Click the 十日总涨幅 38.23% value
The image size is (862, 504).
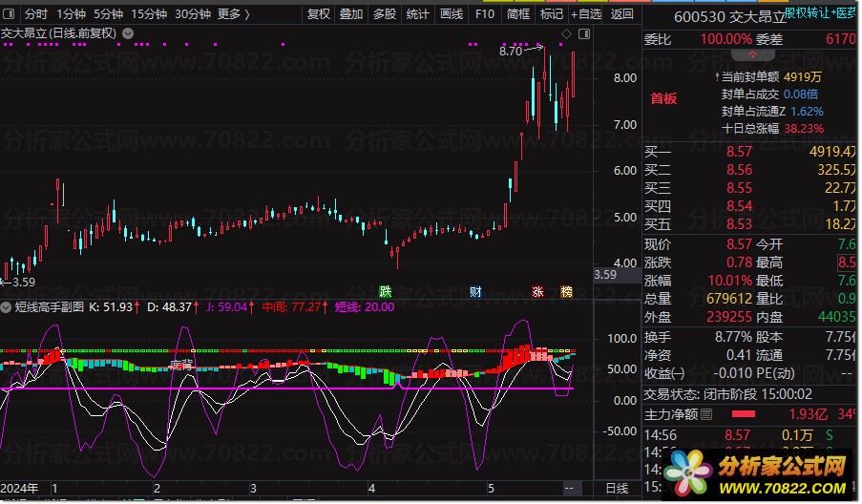[x=804, y=129]
